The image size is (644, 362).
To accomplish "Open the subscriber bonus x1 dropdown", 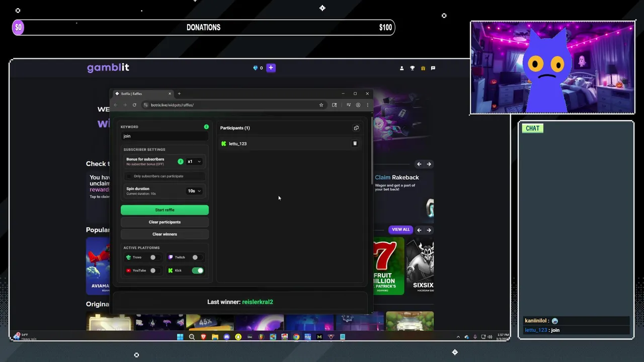I will point(194,161).
